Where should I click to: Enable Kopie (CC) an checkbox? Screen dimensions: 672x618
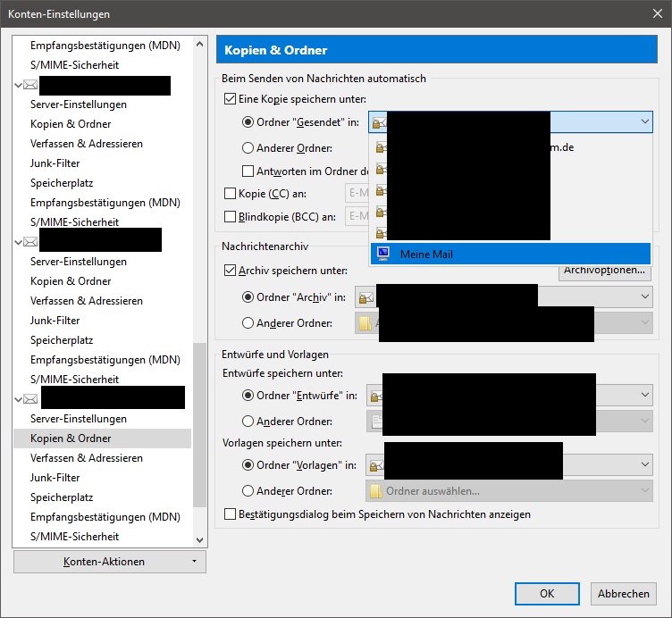[231, 194]
